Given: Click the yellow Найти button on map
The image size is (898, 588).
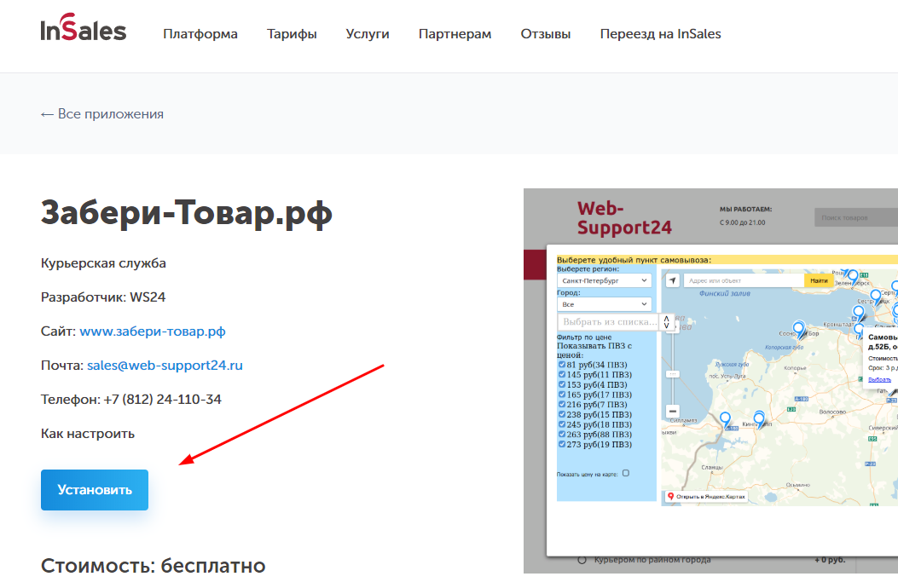Looking at the screenshot, I should point(819,280).
